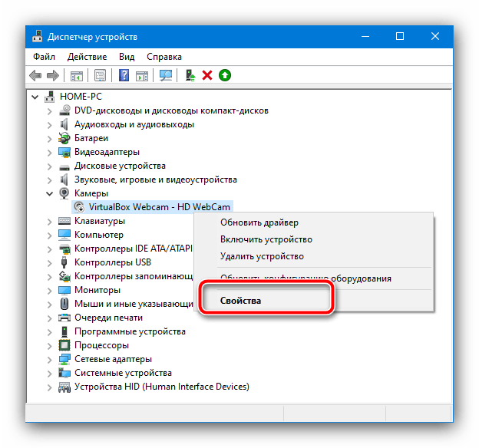Expand the Видеоадаптеры chevron
The height and width of the screenshot is (448, 479).
(49, 153)
